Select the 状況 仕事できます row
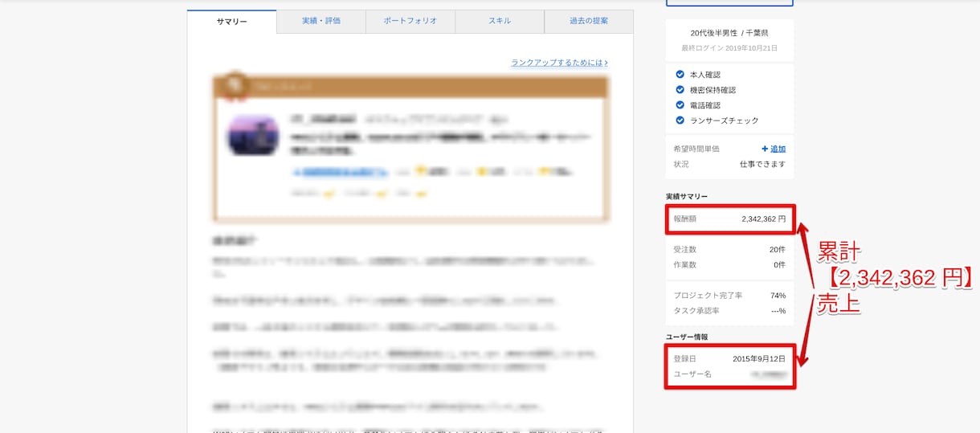Viewport: 980px width, 433px height. pos(729,164)
